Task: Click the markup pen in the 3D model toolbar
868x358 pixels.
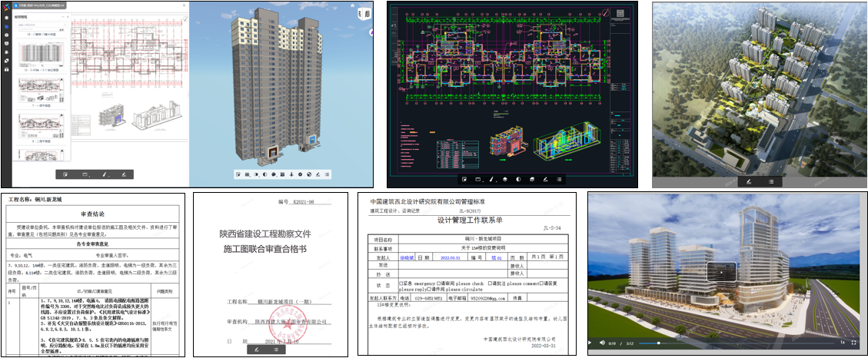Action: coord(318,174)
